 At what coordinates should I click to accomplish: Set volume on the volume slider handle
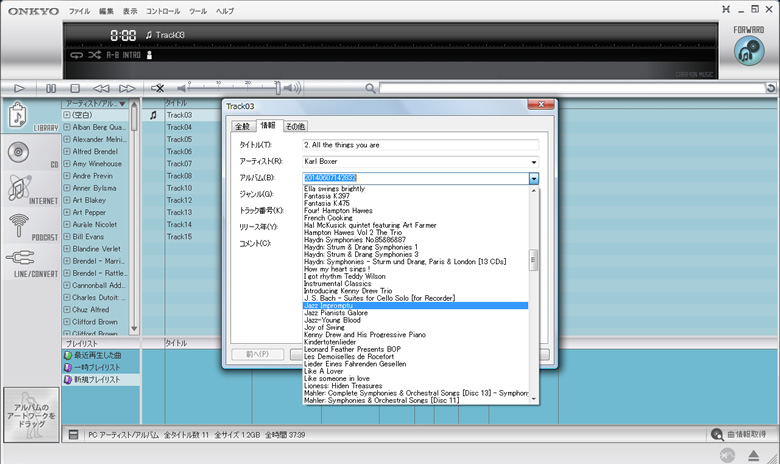(x=278, y=88)
